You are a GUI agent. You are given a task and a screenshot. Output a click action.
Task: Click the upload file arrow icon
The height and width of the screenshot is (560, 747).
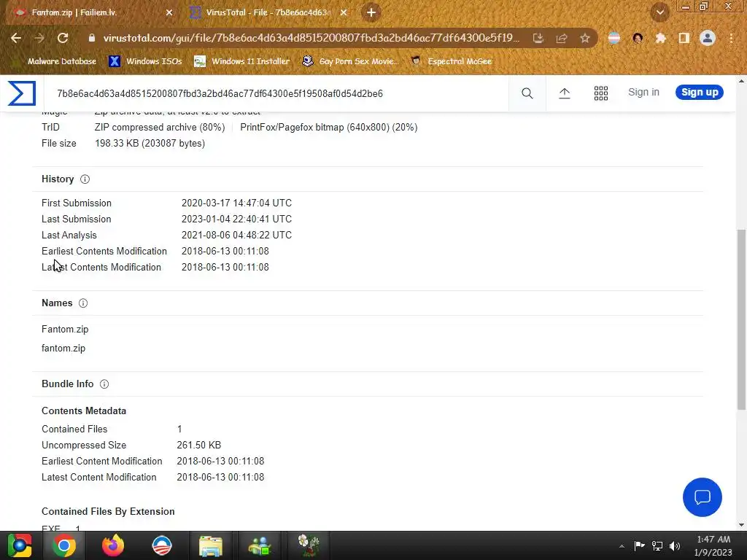(565, 93)
